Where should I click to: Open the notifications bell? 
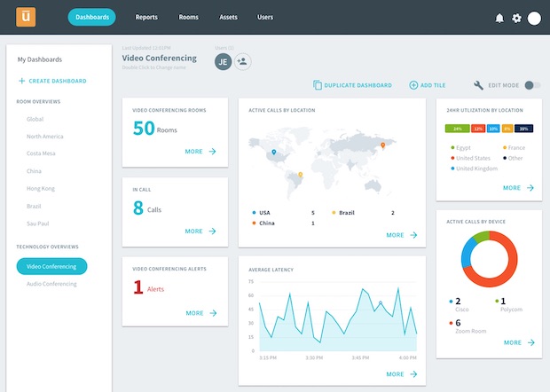[x=499, y=18]
